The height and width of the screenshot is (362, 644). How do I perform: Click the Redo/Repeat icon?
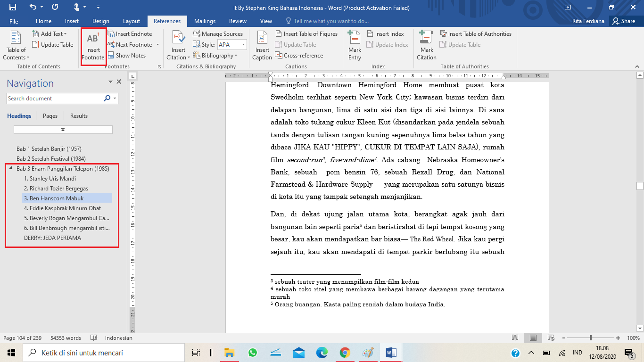[55, 8]
